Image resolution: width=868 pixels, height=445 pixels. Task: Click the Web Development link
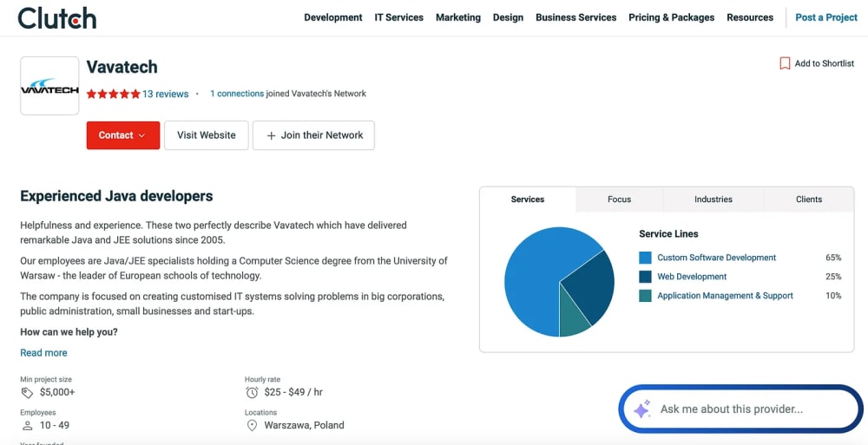692,277
